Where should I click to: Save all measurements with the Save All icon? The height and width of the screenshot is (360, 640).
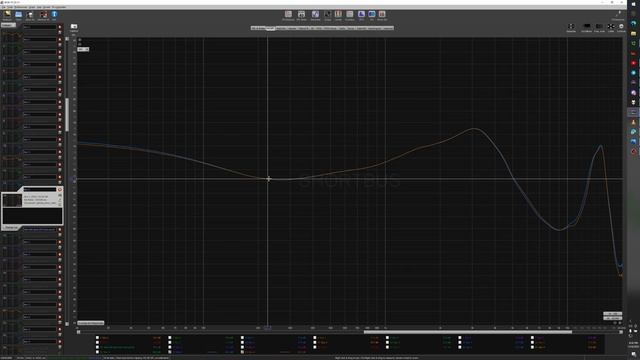click(x=30, y=16)
